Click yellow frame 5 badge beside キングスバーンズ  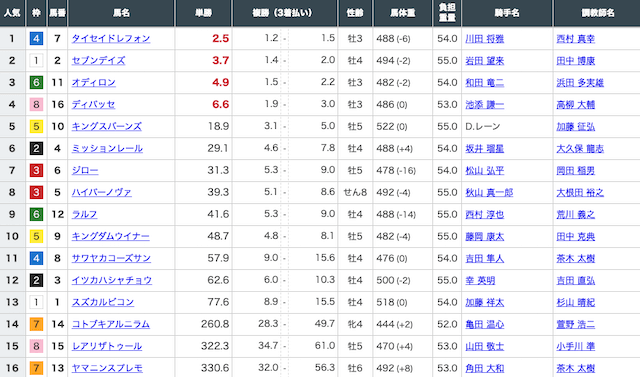(36, 126)
